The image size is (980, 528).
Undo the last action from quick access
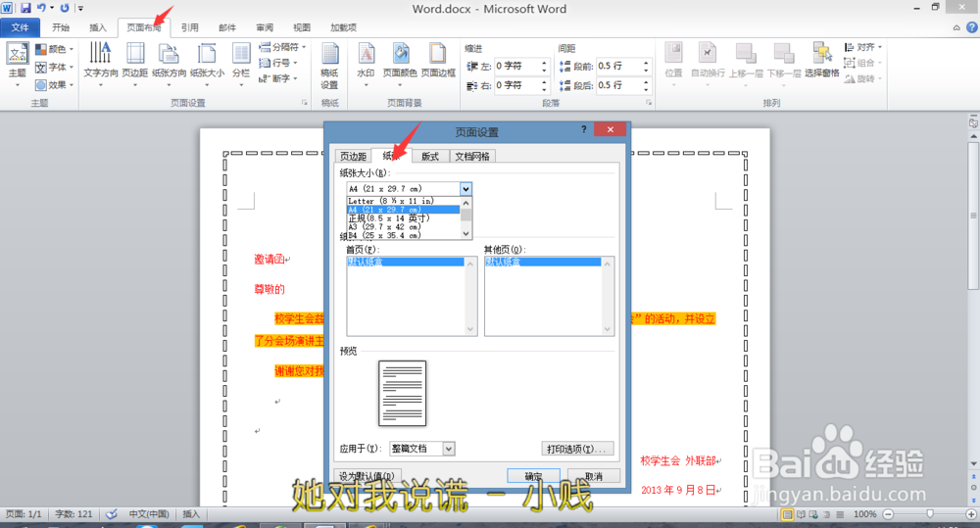(42, 8)
